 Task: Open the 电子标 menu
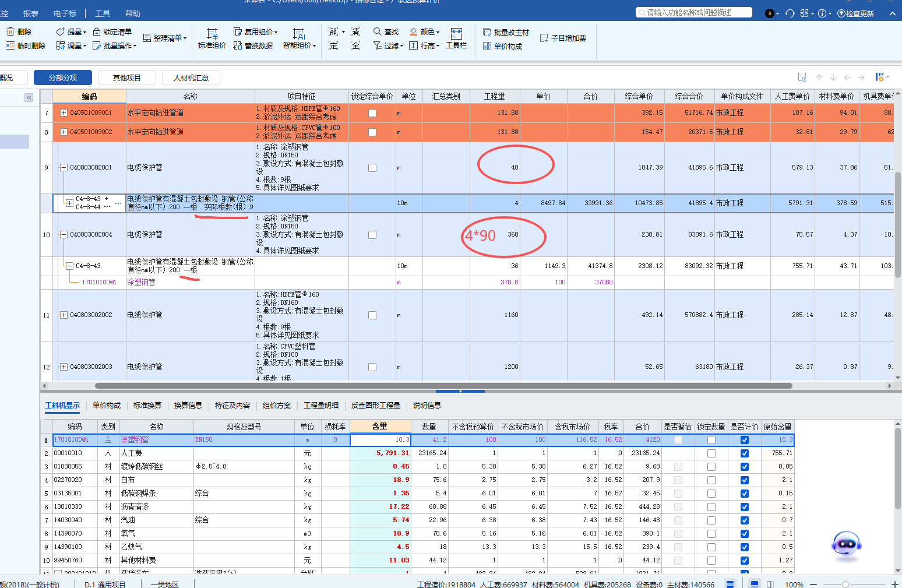coord(65,13)
